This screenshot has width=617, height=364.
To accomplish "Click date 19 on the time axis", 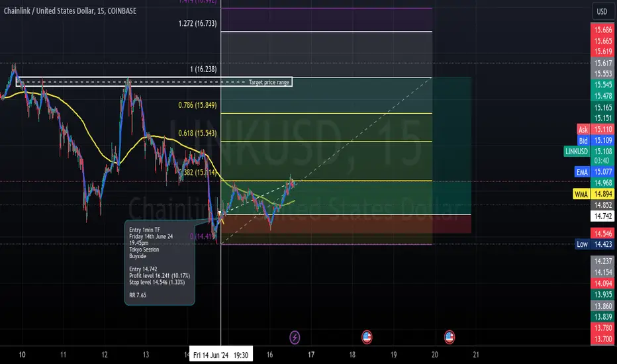I will pyautogui.click(x=393, y=355).
